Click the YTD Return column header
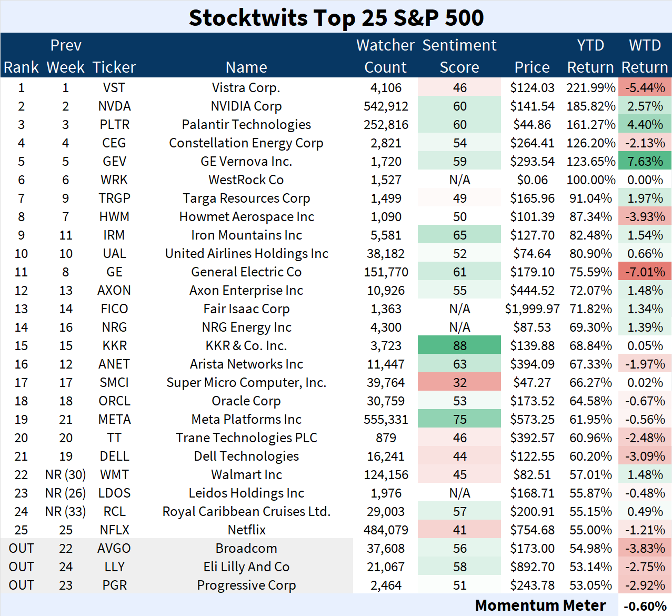 [x=590, y=56]
